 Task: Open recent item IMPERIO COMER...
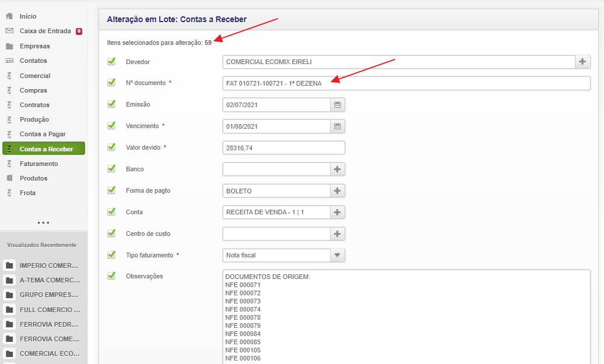48,266
